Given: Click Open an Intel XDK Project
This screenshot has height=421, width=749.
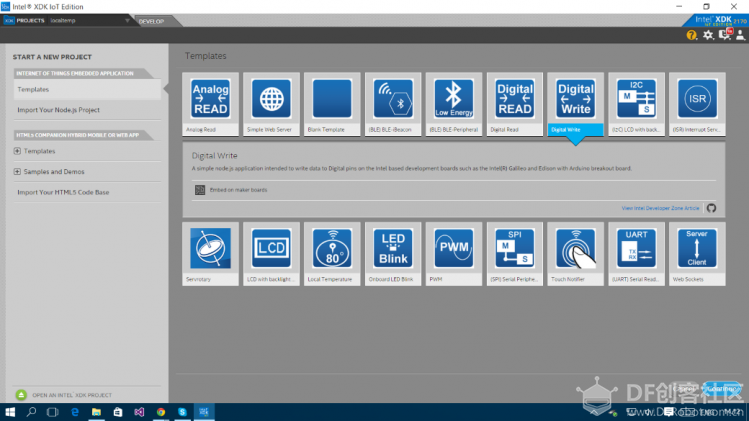Looking at the screenshot, I should point(64,395).
